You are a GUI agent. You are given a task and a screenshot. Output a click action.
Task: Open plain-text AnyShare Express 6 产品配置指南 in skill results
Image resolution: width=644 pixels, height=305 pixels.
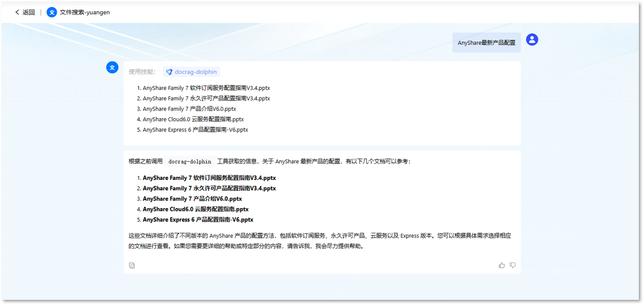[196, 130]
